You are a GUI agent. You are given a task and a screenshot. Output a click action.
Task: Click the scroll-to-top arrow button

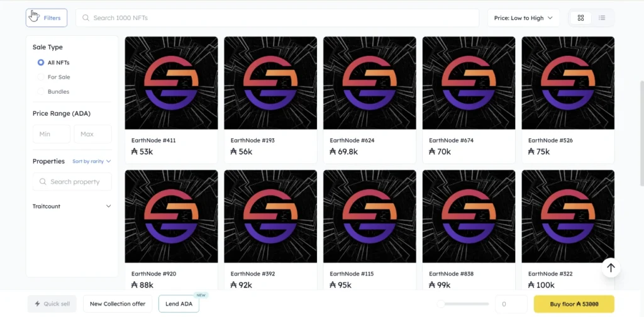click(x=610, y=268)
